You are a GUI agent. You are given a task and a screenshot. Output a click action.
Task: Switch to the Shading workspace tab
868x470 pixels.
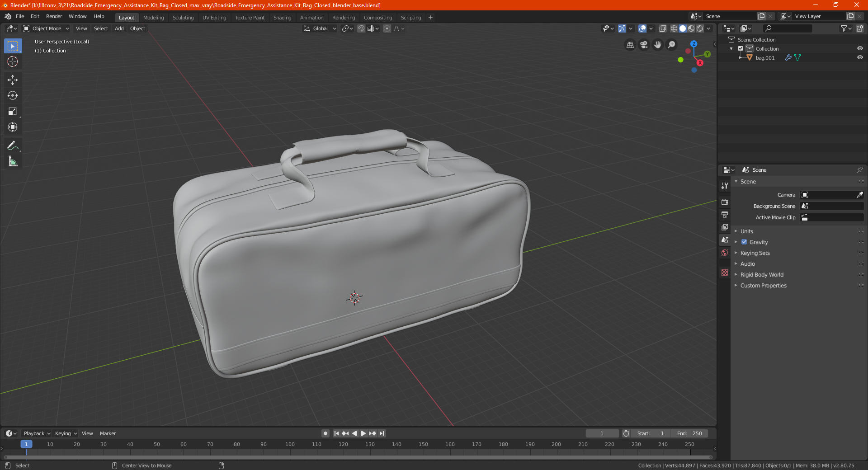pyautogui.click(x=282, y=18)
